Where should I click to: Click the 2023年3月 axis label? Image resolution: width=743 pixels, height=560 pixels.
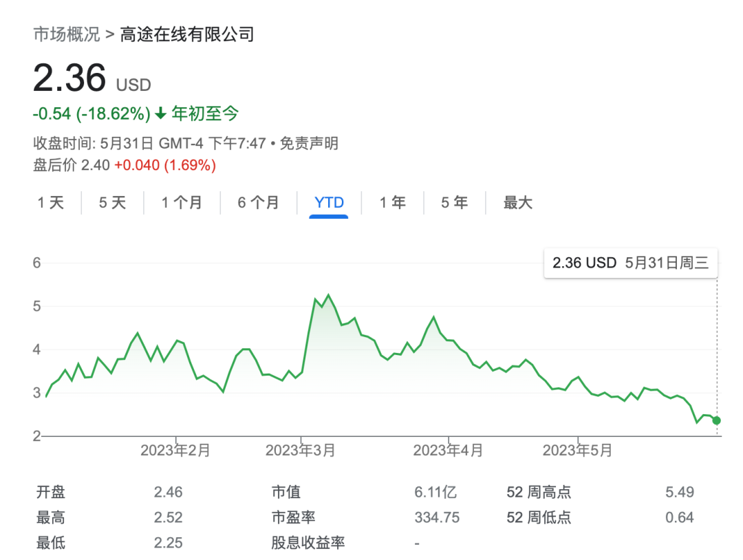pyautogui.click(x=301, y=451)
